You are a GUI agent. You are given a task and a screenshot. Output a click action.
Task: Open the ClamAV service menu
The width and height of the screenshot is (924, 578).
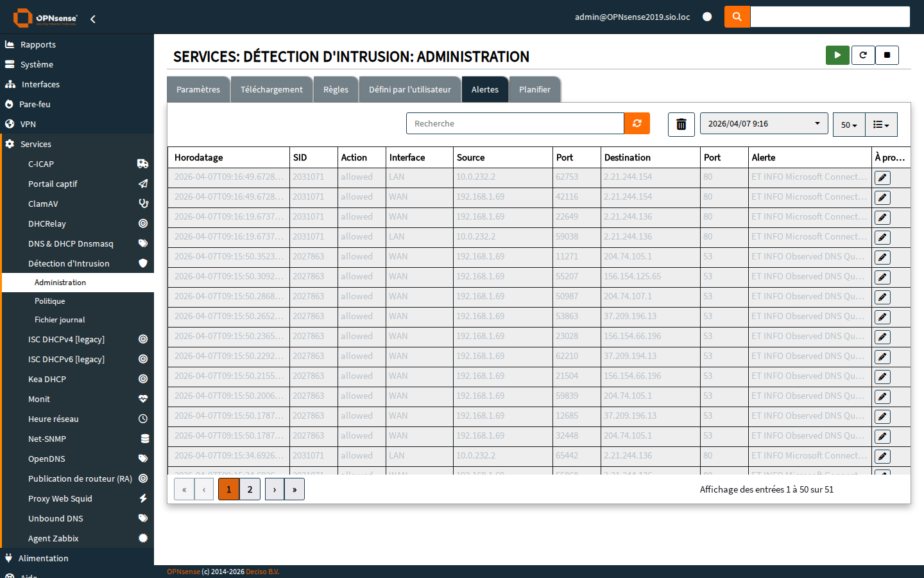click(x=78, y=204)
